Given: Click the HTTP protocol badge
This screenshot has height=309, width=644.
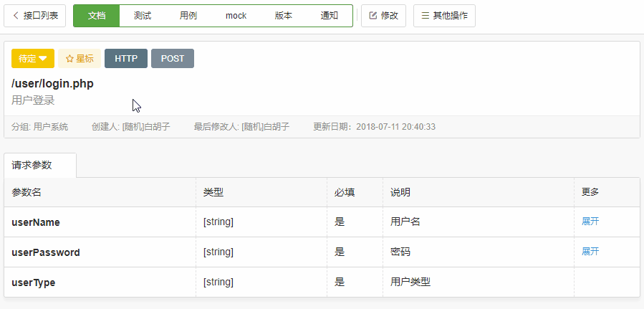Looking at the screenshot, I should click(126, 59).
